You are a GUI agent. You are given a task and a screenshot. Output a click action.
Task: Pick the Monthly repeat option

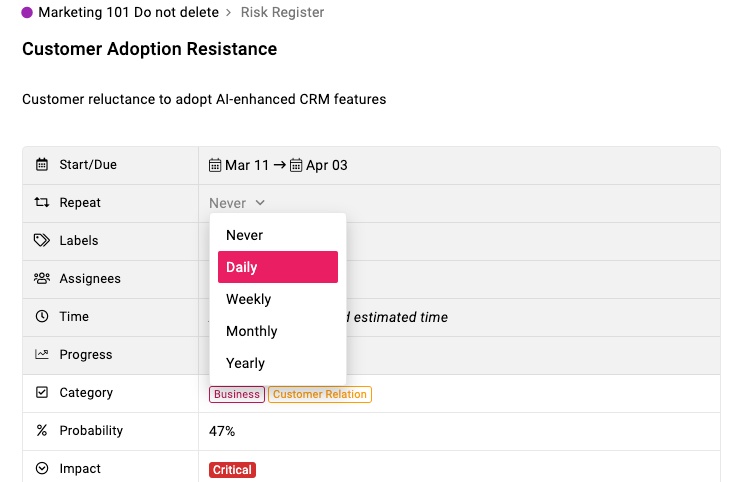252,331
